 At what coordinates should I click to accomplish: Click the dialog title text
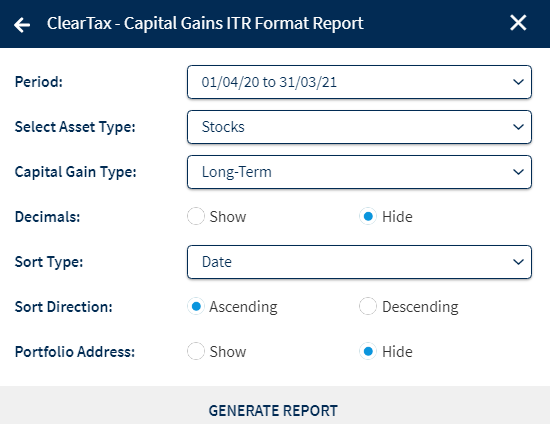(205, 23)
